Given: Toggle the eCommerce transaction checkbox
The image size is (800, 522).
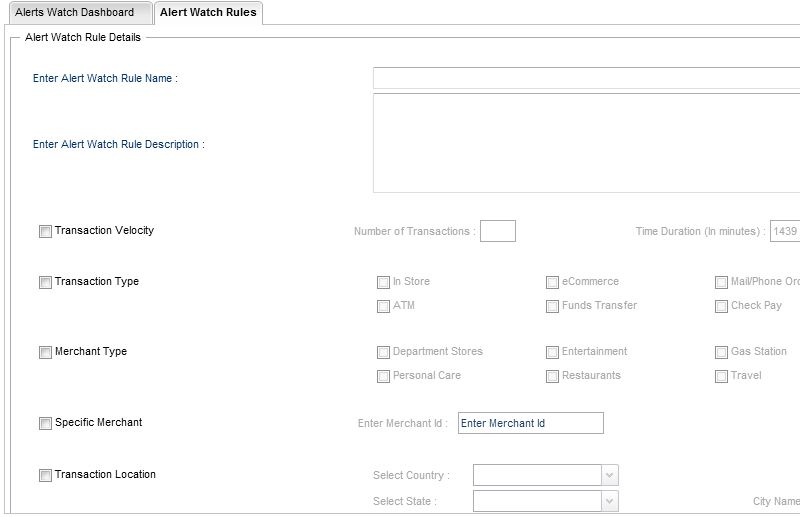Looking at the screenshot, I should 552,282.
